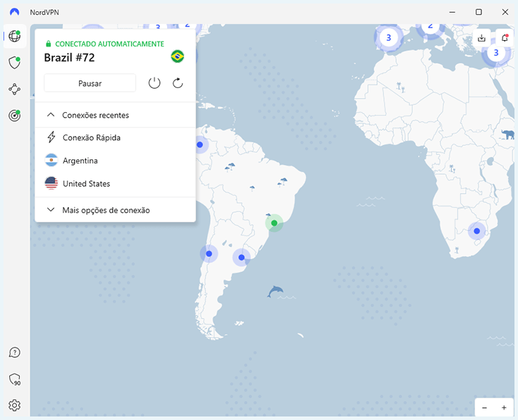
Task: Click the blue server pin in Chile
Action: tap(209, 254)
